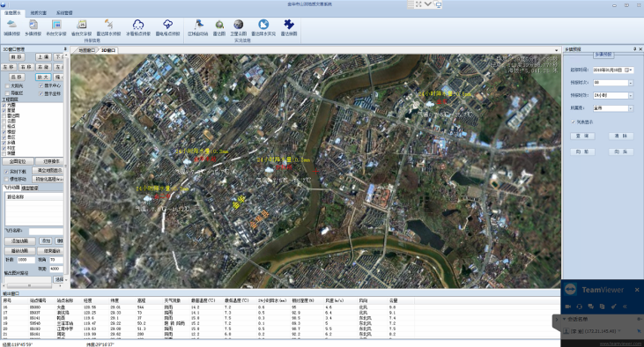The image size is (644, 347).
Task: Open the 金华 city dropdown
Action: click(x=631, y=108)
